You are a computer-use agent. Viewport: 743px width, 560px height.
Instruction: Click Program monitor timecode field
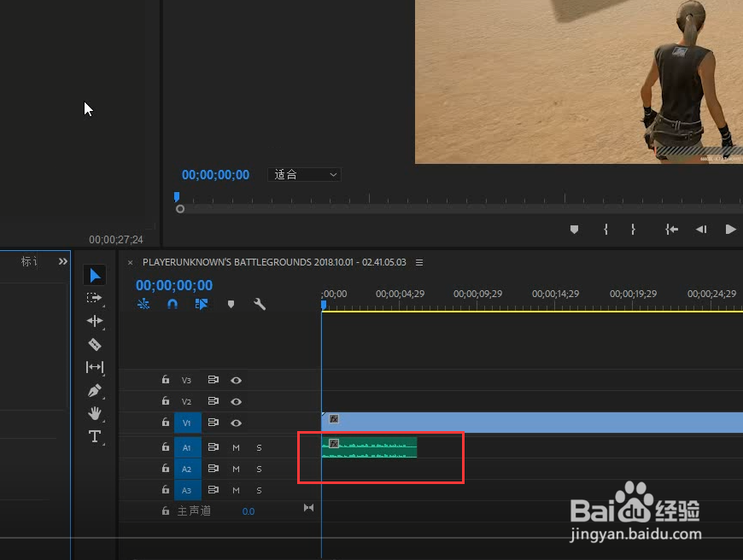pyautogui.click(x=215, y=175)
